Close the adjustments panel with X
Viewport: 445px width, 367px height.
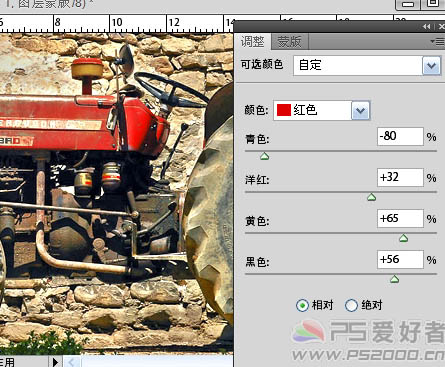tap(441, 27)
